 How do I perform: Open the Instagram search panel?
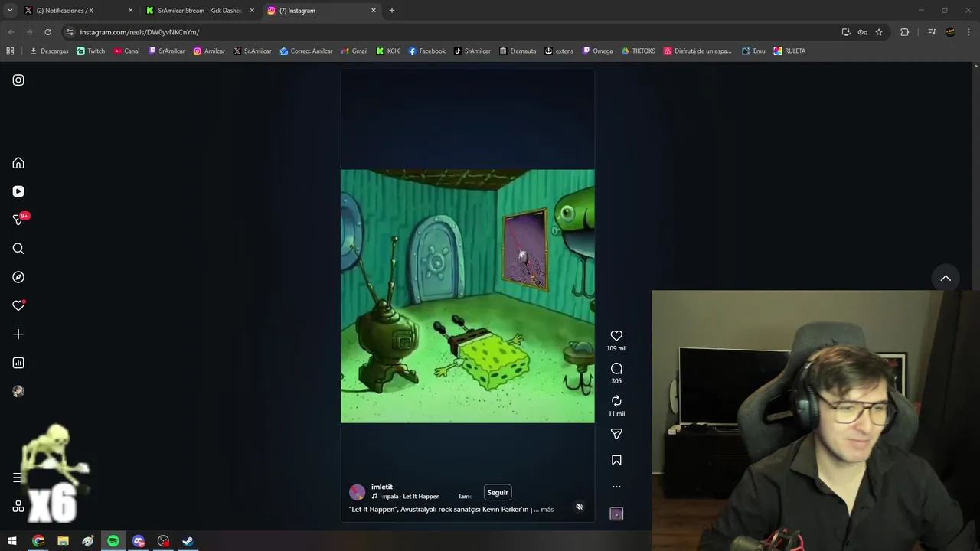[18, 249]
